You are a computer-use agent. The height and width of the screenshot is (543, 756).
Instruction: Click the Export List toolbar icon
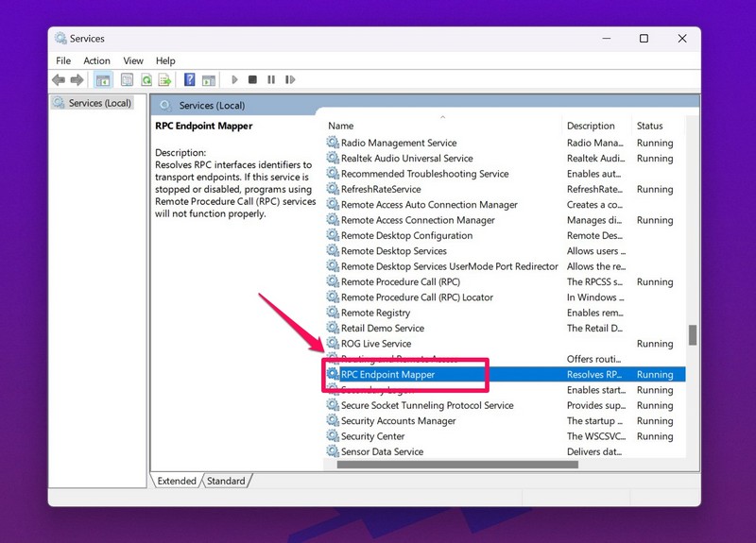pyautogui.click(x=164, y=80)
